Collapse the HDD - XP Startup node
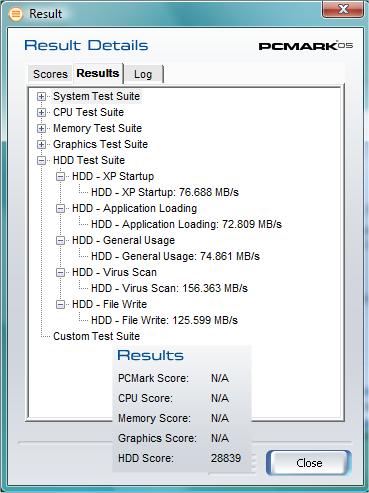The height and width of the screenshot is (493, 369). click(60, 176)
